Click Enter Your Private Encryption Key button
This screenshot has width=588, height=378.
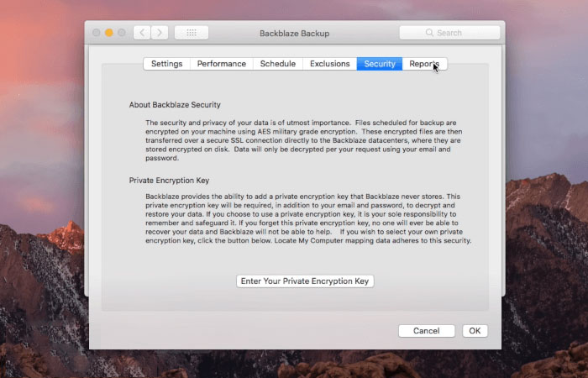coord(305,281)
